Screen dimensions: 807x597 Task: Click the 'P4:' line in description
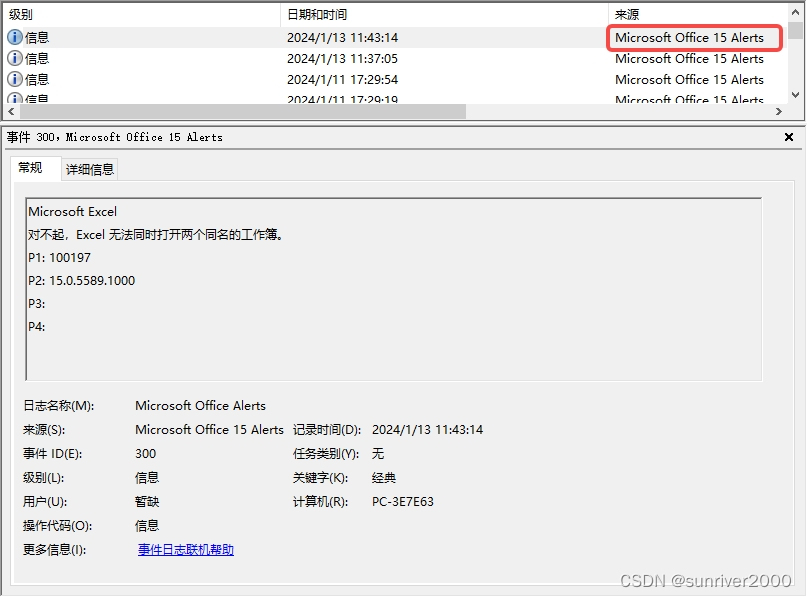(x=37, y=327)
